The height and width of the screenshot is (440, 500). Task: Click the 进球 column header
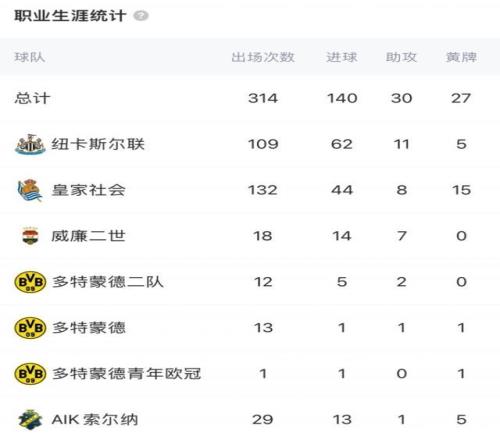coord(342,57)
